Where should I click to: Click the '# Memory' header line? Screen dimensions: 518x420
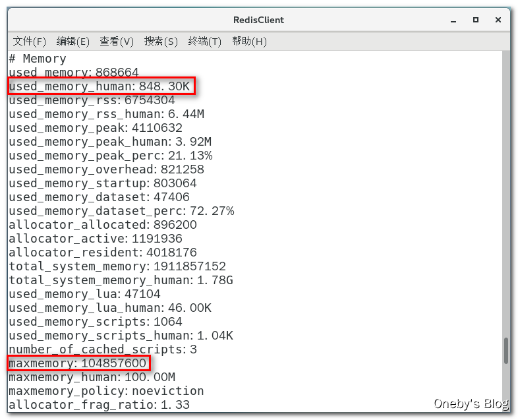coord(38,59)
